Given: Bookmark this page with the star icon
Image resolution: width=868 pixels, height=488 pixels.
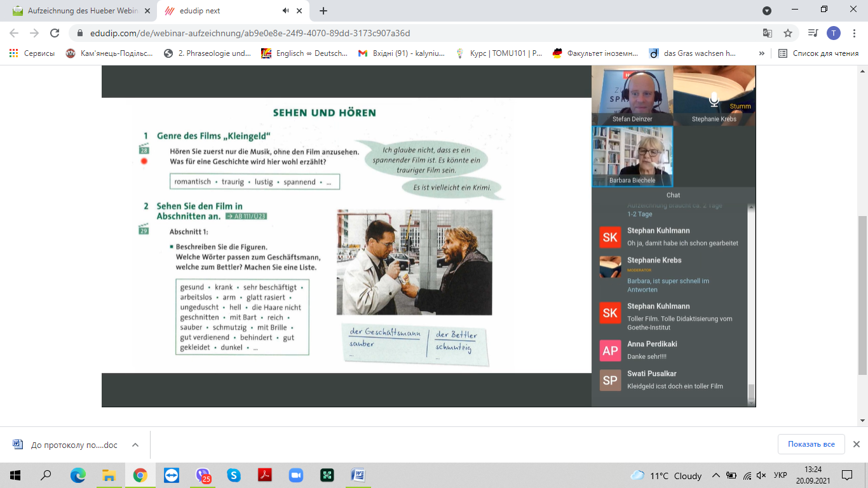Looking at the screenshot, I should [x=788, y=33].
